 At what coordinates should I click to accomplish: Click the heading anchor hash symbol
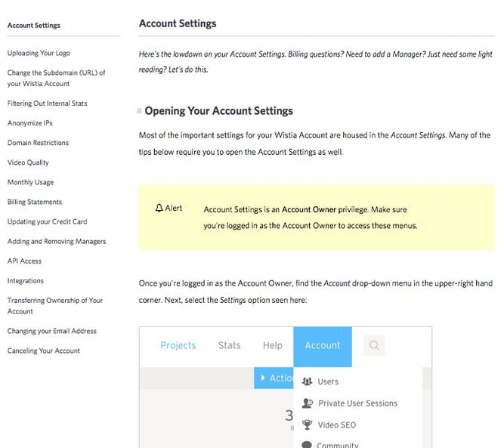(x=139, y=112)
